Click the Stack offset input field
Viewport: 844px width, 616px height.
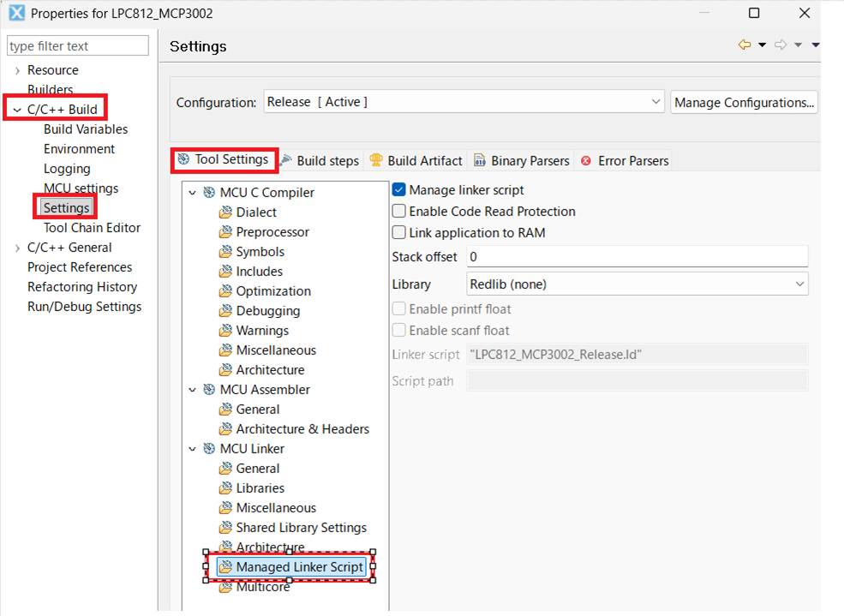(637, 257)
